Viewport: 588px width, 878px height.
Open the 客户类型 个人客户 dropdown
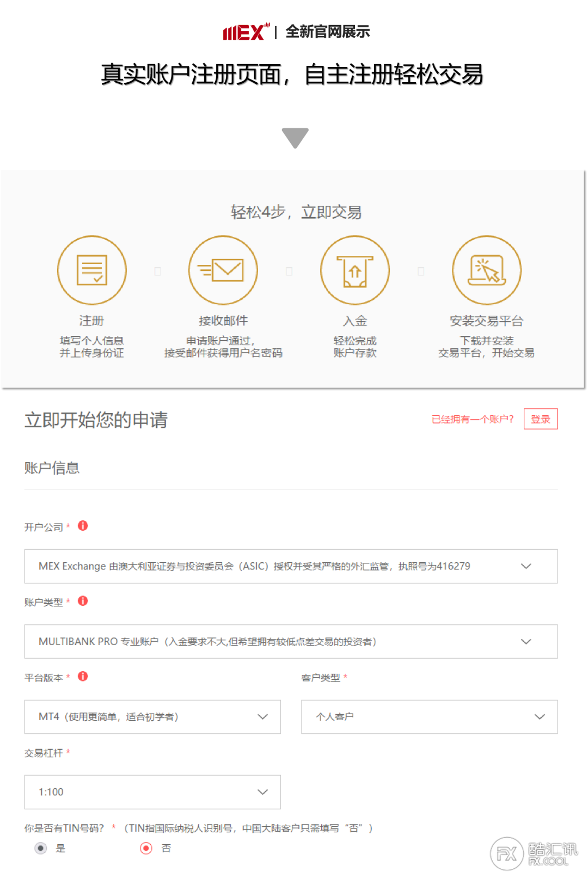pos(429,716)
